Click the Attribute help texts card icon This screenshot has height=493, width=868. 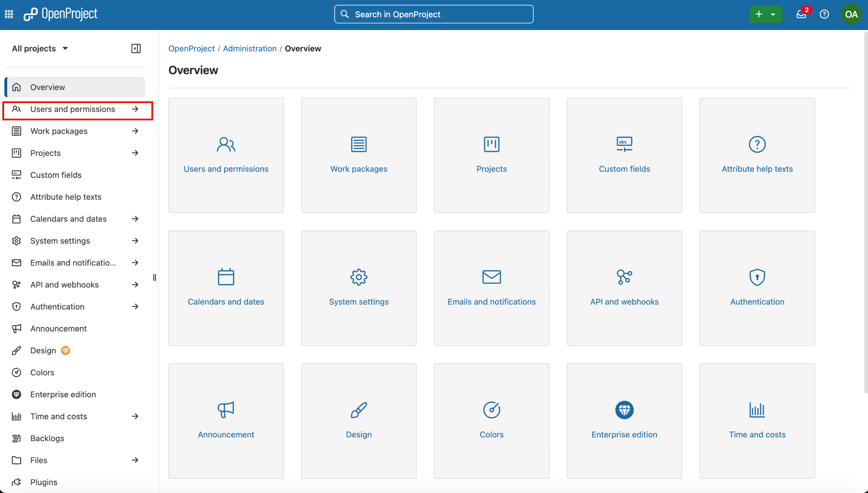pos(757,144)
